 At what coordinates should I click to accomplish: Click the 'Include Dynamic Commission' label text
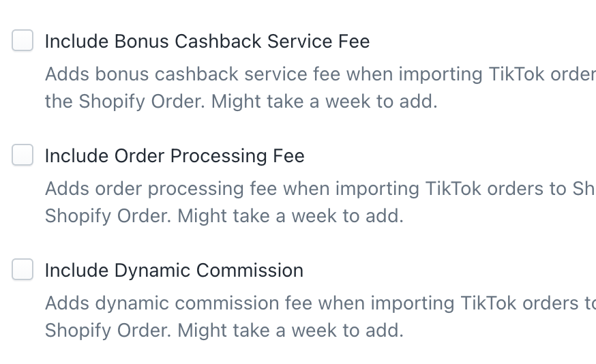(x=174, y=271)
